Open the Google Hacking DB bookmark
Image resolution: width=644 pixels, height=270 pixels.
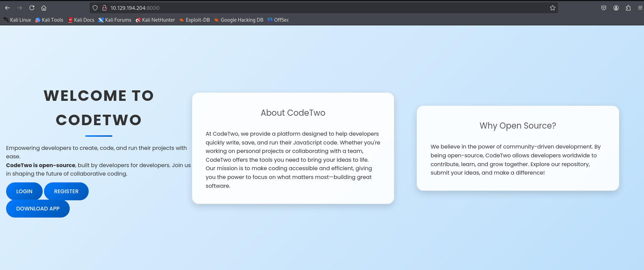coord(239,20)
